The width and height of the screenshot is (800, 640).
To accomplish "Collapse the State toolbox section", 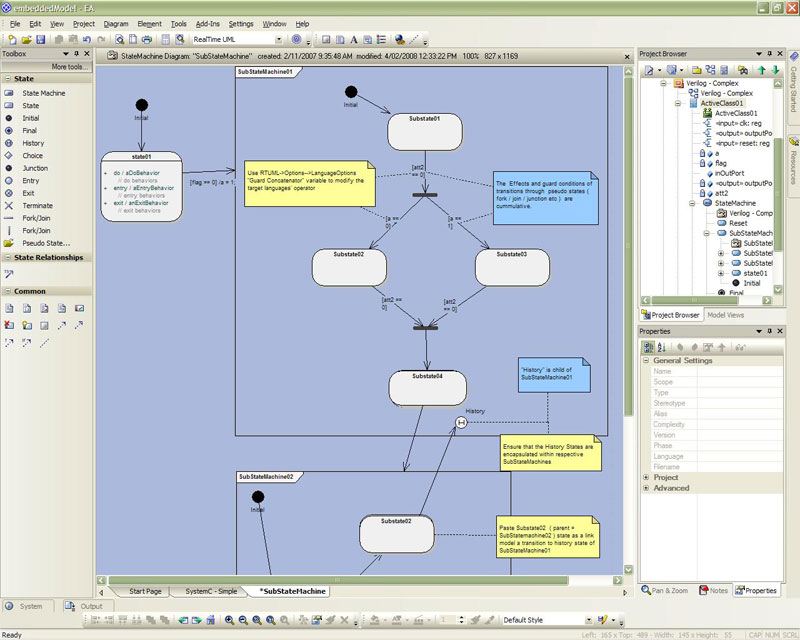I will 8,79.
